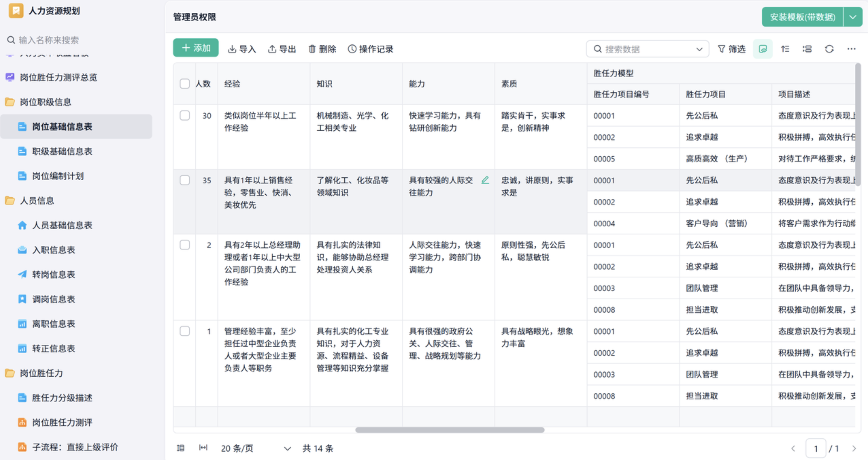Click 安装模板(带数据) button
The height and width of the screenshot is (460, 868).
pyautogui.click(x=803, y=17)
